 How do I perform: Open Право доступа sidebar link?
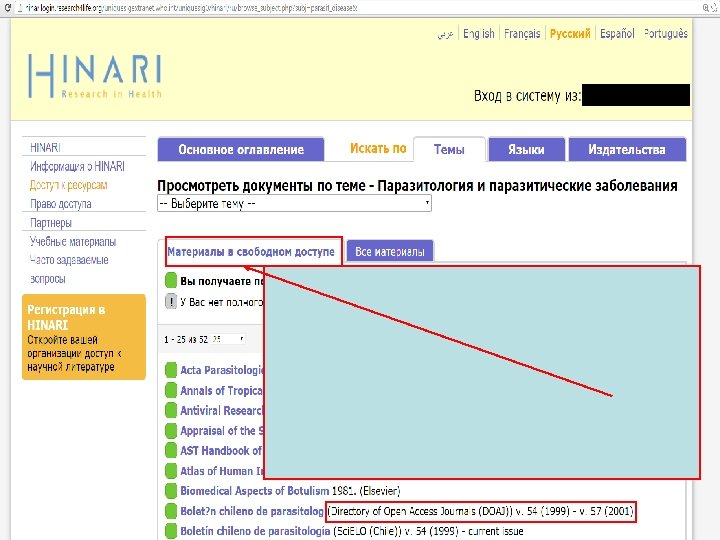pyautogui.click(x=61, y=204)
